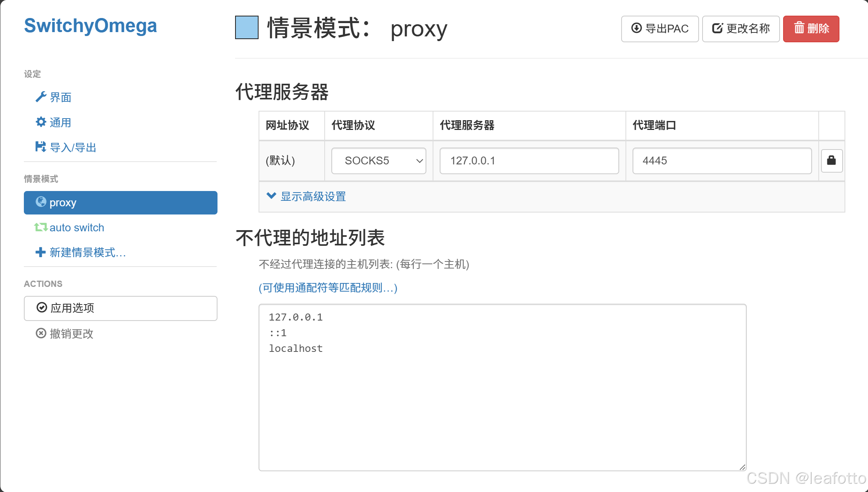This screenshot has height=492, width=868.
Task: Click the 更改名称 rename button
Action: pos(740,29)
